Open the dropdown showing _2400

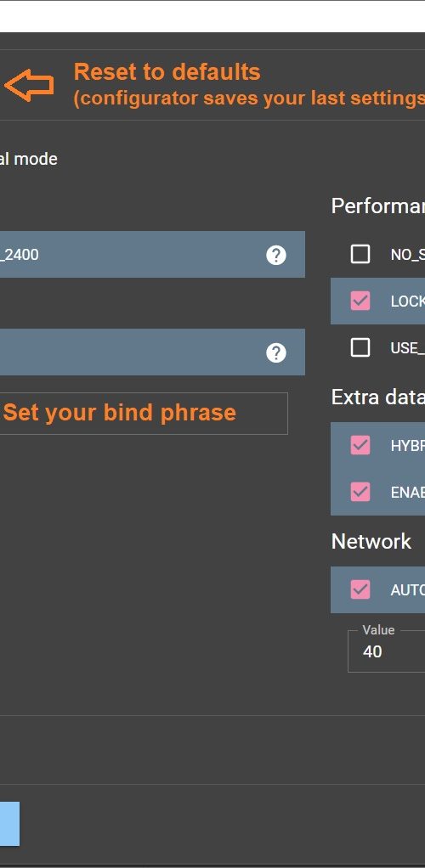[x=152, y=255]
